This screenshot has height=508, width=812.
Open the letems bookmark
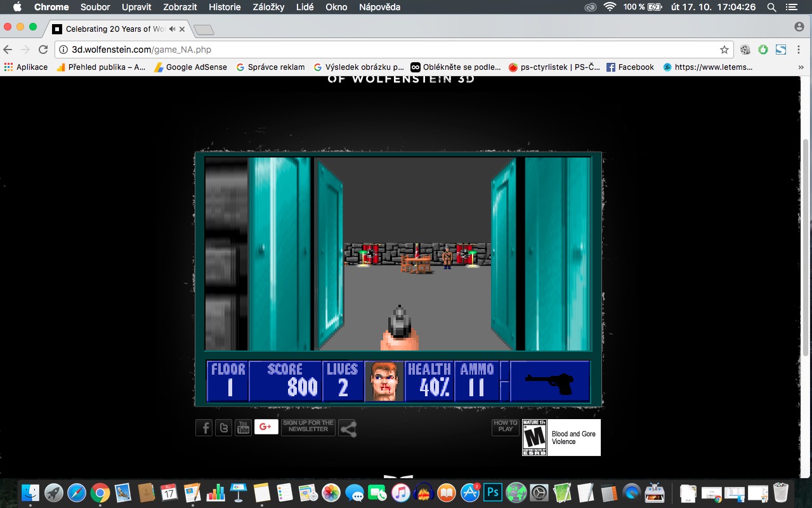707,67
